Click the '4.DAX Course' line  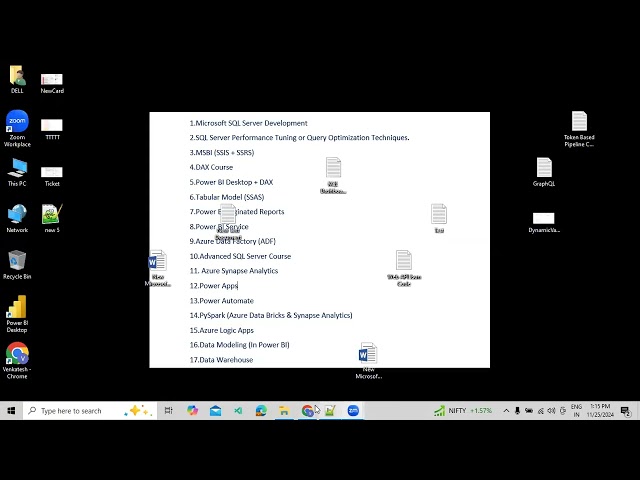211,167
